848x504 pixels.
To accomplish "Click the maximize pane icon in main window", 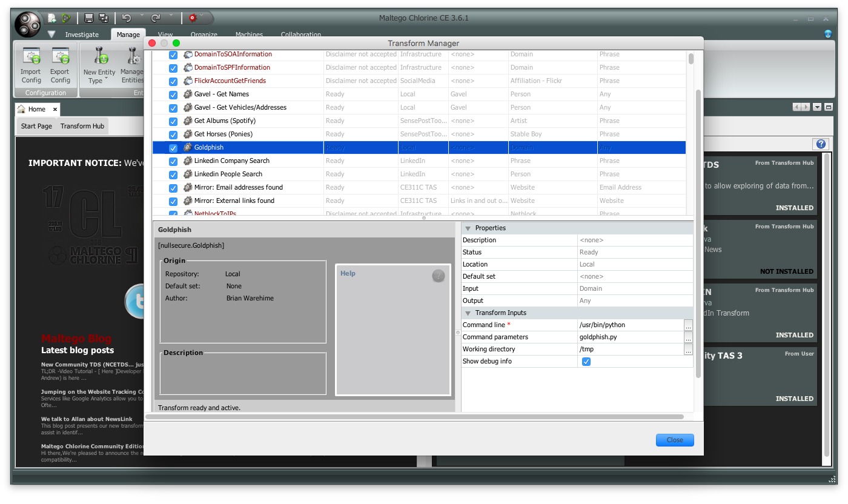I will pyautogui.click(x=829, y=107).
